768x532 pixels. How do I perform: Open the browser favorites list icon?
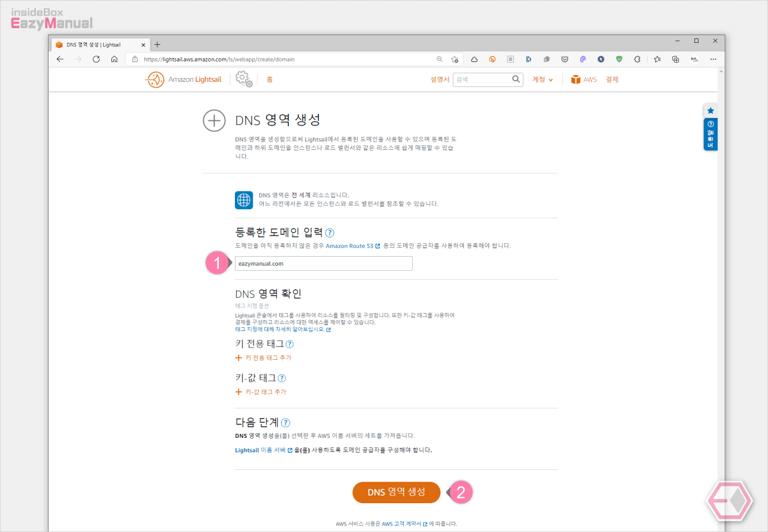click(657, 59)
